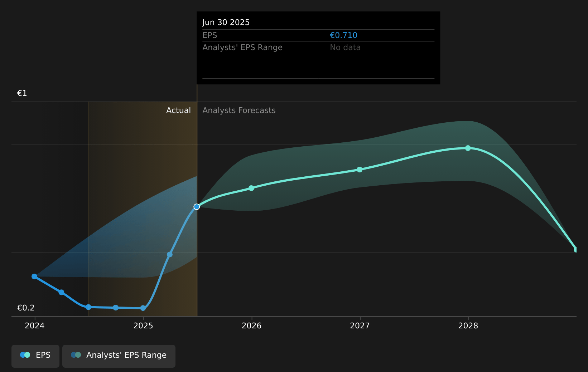This screenshot has height=372, width=588.
Task: Click the 'Actual' section label
Action: click(178, 111)
